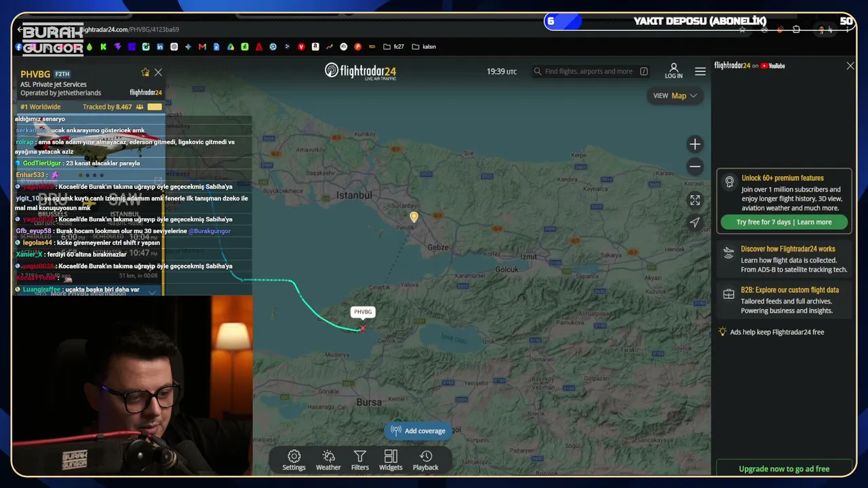Viewport: 868px width, 488px height.
Task: Expand the fc27 bookmarks folder
Action: coord(393,47)
